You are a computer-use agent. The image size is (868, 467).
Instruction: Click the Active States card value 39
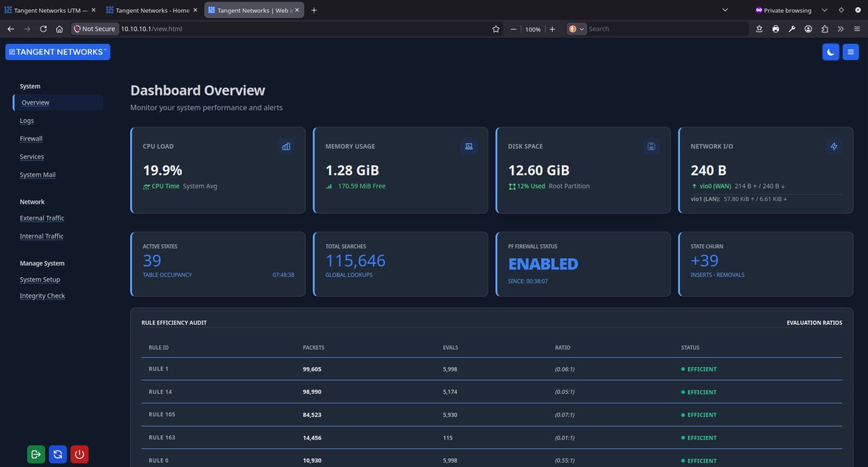pyautogui.click(x=152, y=260)
